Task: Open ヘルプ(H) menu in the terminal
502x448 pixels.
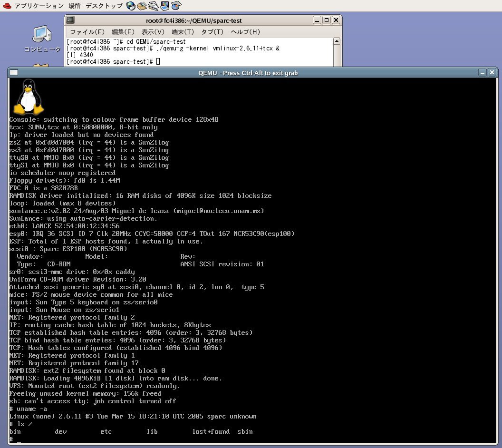Action: point(245,32)
